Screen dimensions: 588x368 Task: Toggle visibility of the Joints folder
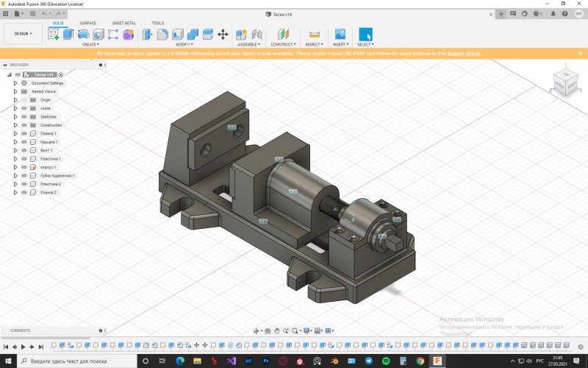point(24,108)
